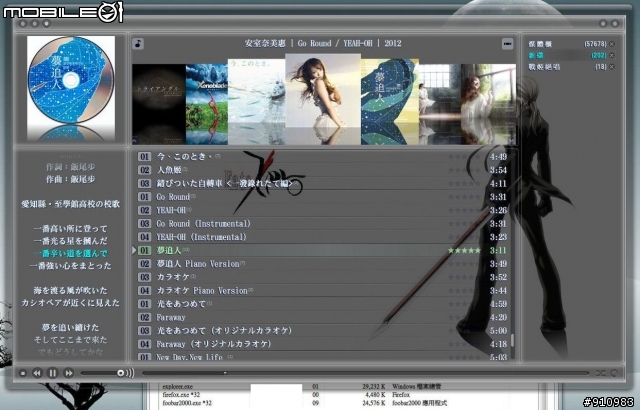
Task: Click explorer.exe row in Task Manager window
Action: [302, 386]
